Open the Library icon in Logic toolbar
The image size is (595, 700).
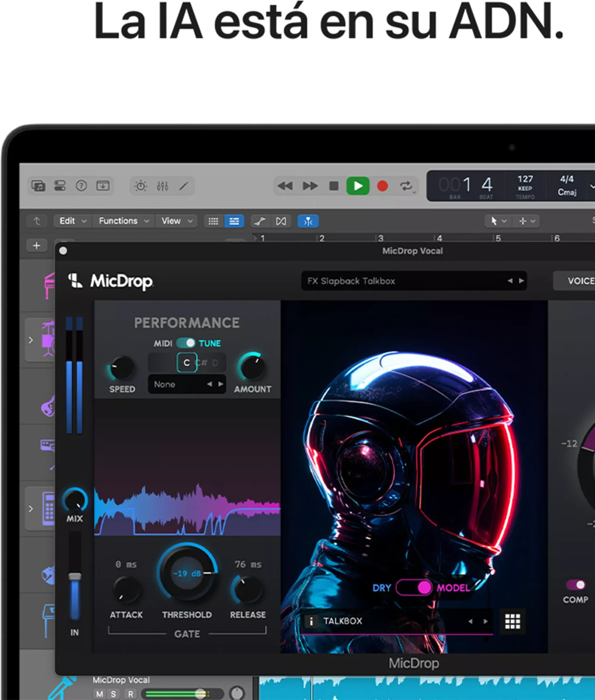point(38,186)
